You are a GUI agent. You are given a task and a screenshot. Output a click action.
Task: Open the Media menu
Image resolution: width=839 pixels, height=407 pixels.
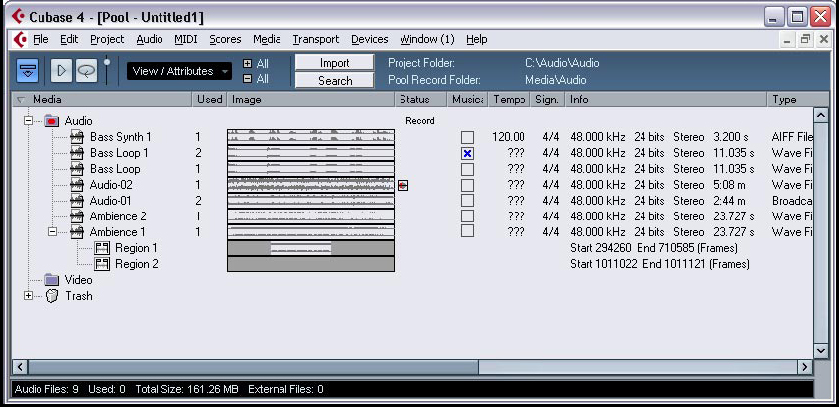click(266, 40)
